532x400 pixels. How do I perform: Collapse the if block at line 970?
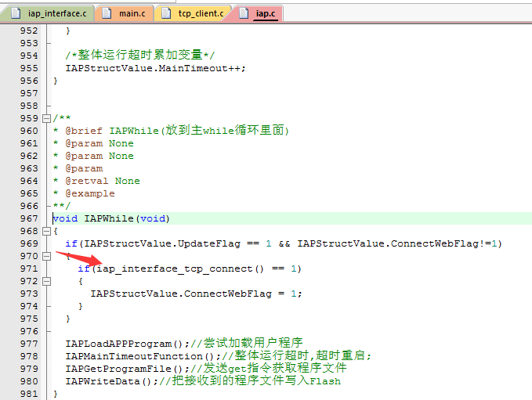point(46,256)
